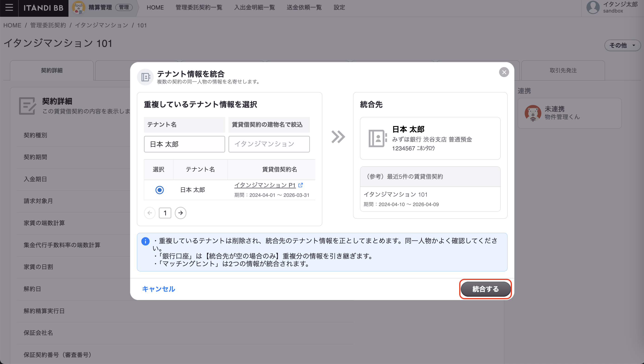Click the 契約種別 row label
This screenshot has width=644, height=364.
[35, 135]
